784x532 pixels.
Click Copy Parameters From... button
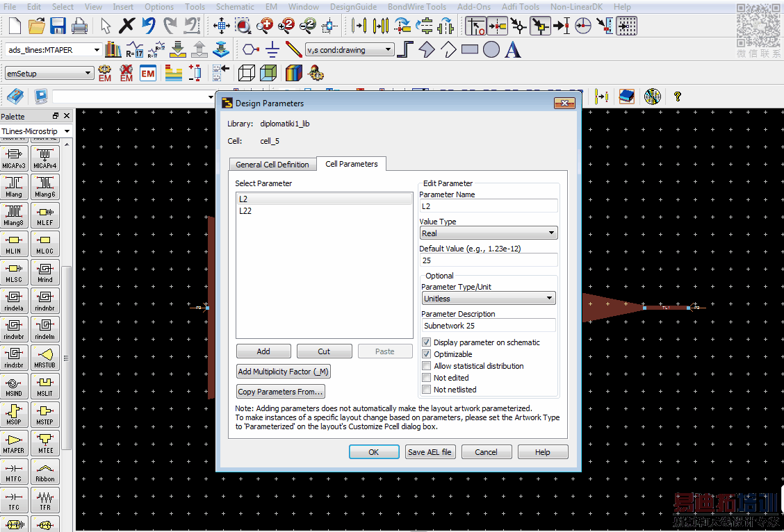(x=281, y=392)
